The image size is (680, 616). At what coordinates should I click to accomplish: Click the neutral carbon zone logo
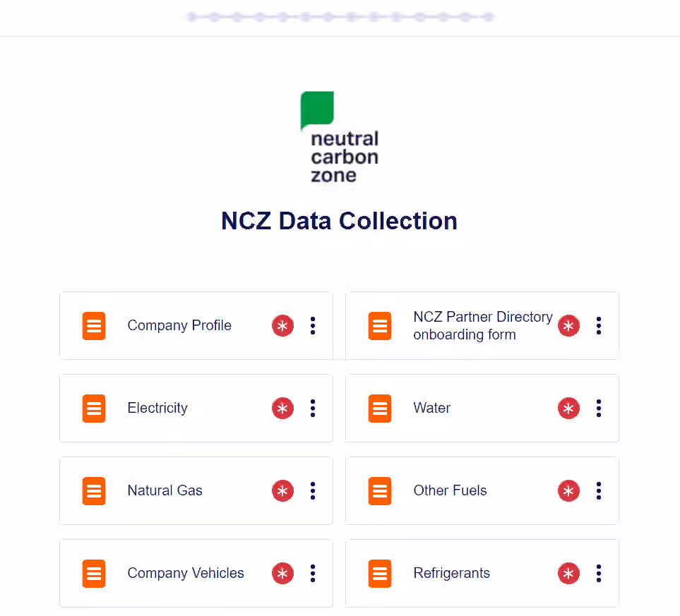pyautogui.click(x=340, y=137)
